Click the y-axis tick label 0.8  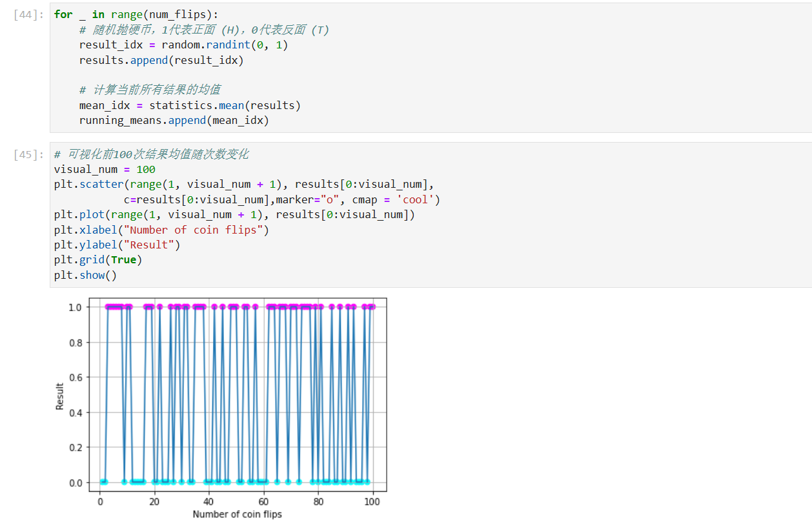coord(76,342)
